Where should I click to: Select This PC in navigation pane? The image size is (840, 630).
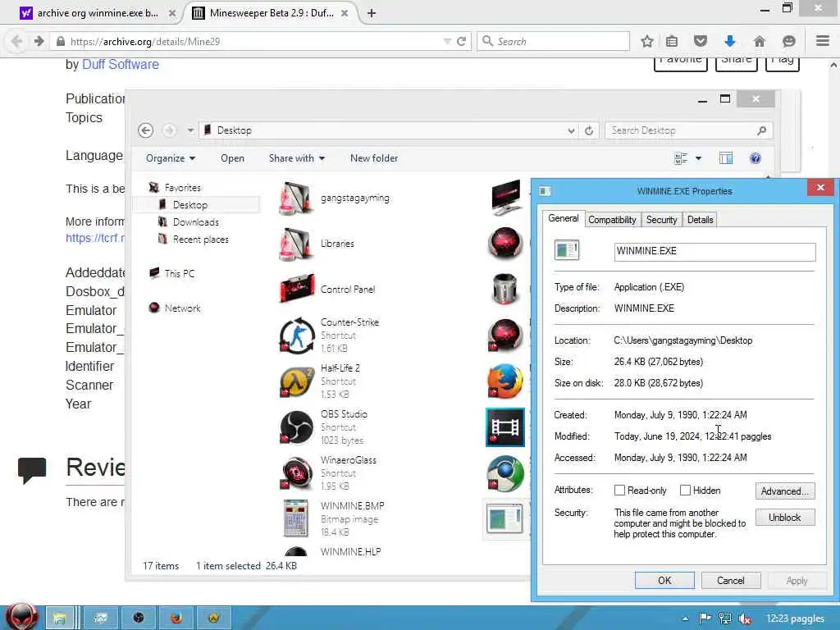coord(179,273)
